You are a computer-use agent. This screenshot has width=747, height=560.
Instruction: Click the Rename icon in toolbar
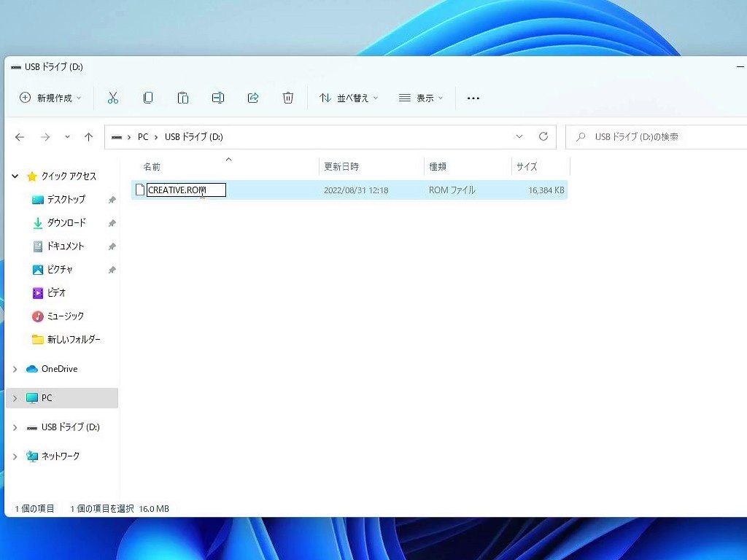pos(218,98)
